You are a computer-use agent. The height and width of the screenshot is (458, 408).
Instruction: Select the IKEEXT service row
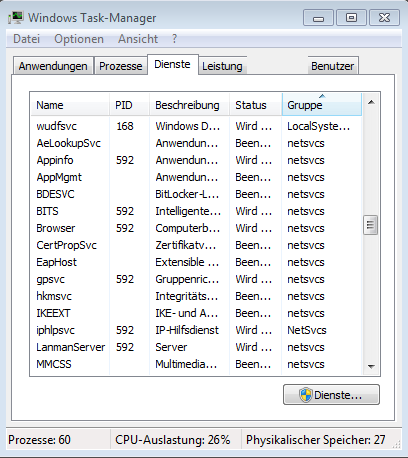[196, 313]
